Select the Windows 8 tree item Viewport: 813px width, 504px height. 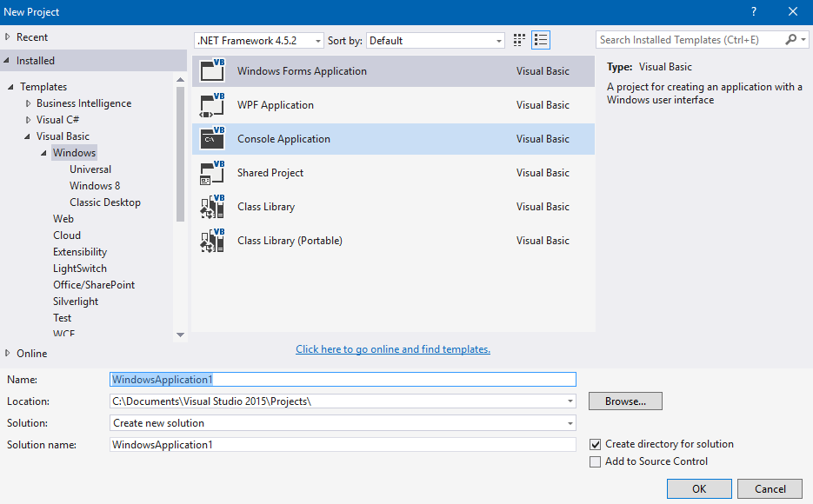coord(95,186)
